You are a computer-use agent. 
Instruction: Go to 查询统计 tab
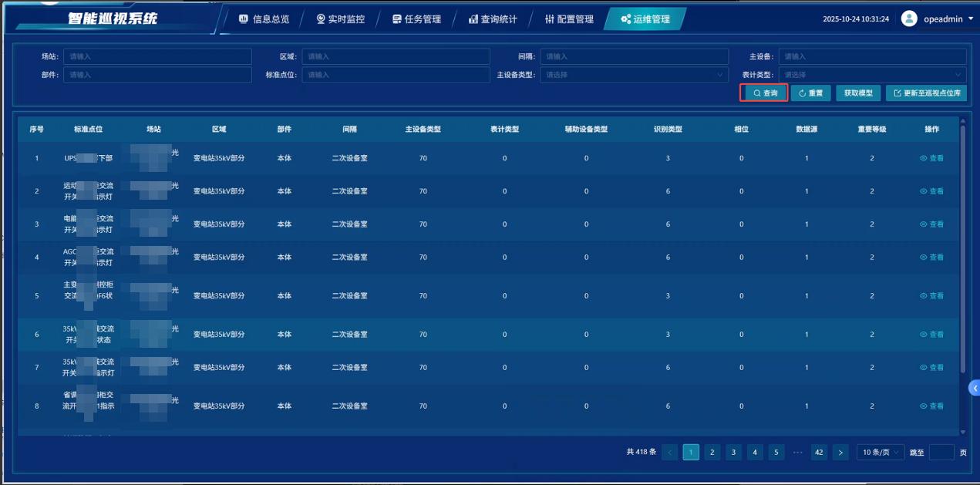click(x=493, y=19)
